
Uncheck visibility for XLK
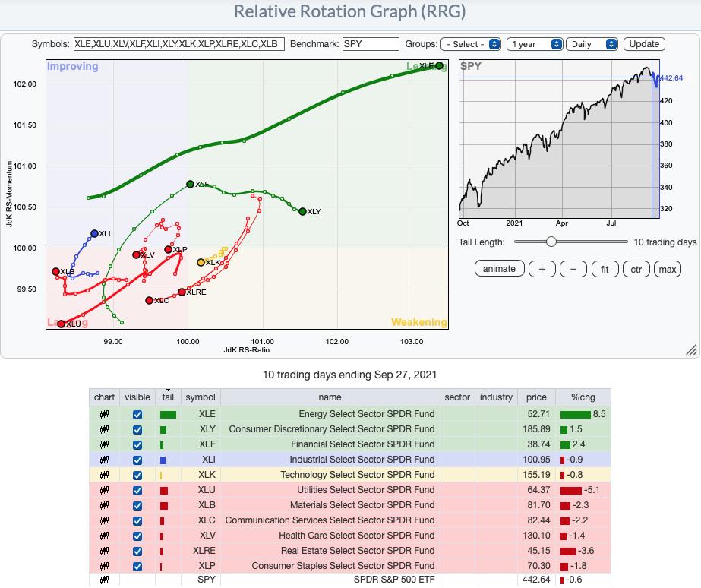coord(137,476)
